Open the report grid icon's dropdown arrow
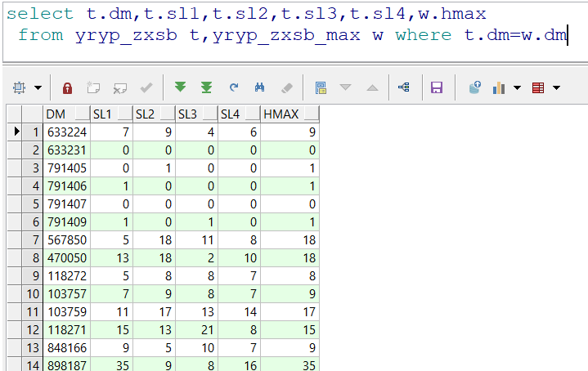The width and height of the screenshot is (588, 371). pos(556,87)
